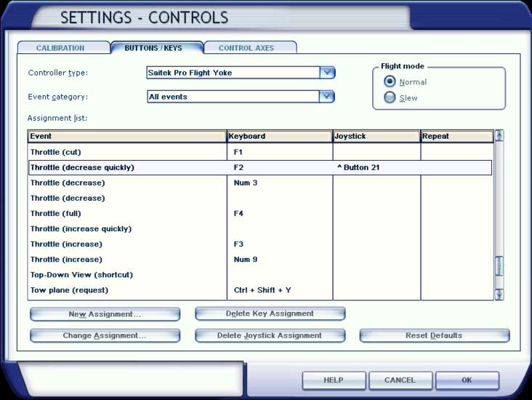This screenshot has height=400, width=532.
Task: Open the Controller type dropdown arrow
Action: [x=327, y=72]
